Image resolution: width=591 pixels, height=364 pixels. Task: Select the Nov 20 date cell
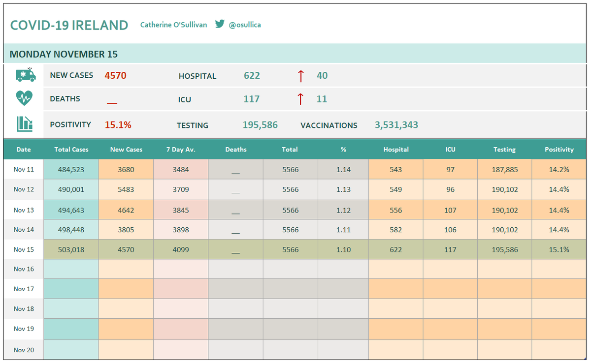pyautogui.click(x=24, y=350)
